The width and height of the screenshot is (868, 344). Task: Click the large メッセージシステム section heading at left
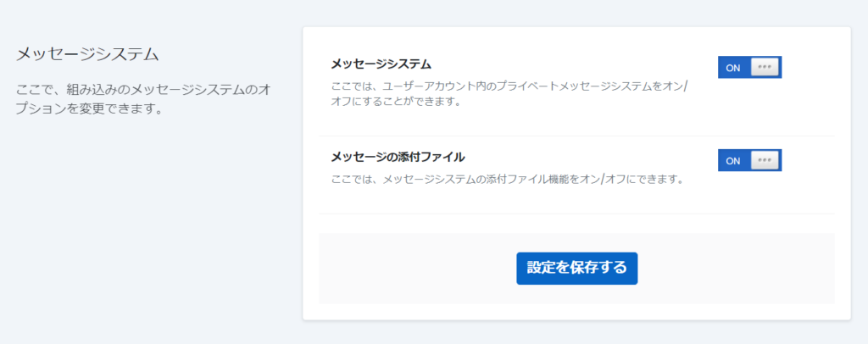click(87, 55)
